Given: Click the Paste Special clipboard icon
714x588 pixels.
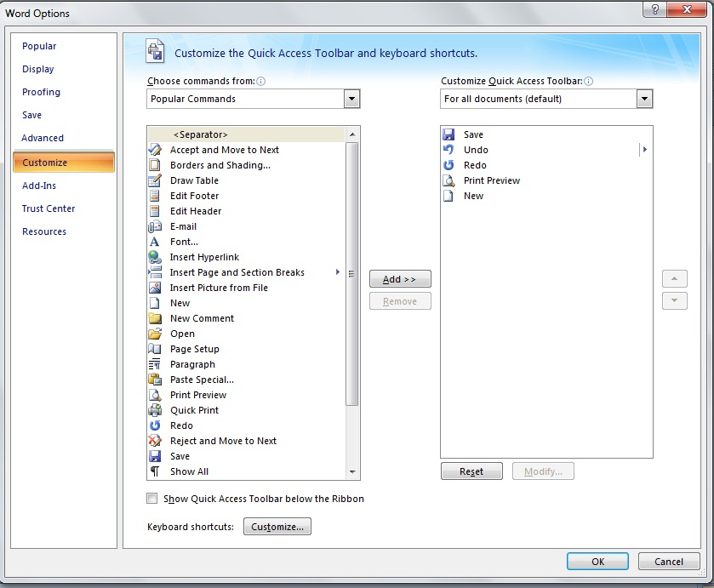Looking at the screenshot, I should tap(155, 380).
